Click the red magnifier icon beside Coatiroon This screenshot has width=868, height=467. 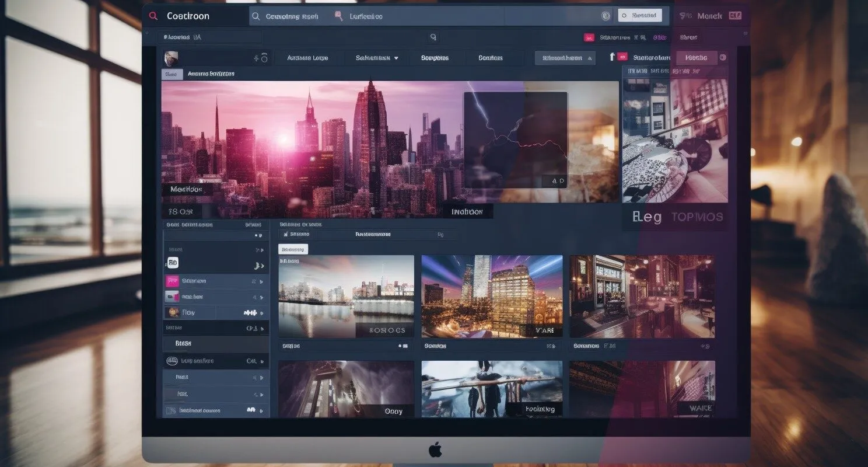click(153, 16)
